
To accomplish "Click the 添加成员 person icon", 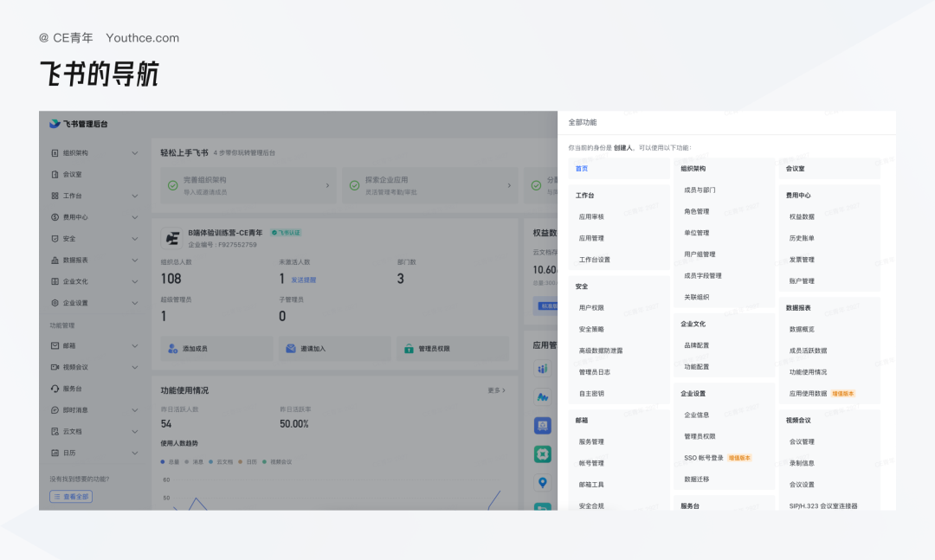I will point(172,349).
